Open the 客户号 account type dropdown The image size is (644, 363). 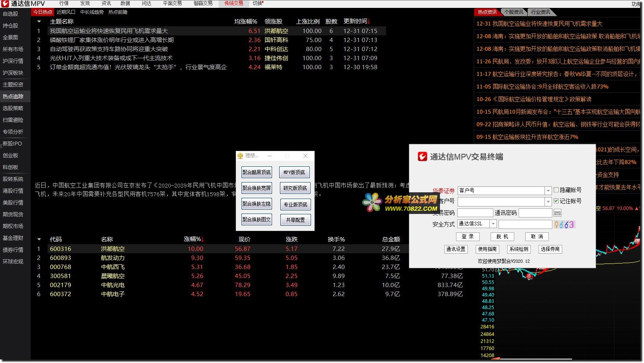tap(548, 191)
